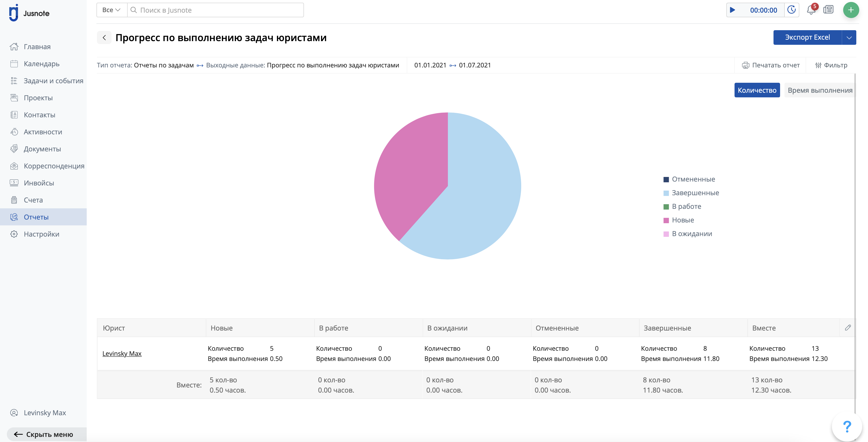This screenshot has height=442, width=868.
Task: Switch chart to Количество view
Action: point(757,90)
